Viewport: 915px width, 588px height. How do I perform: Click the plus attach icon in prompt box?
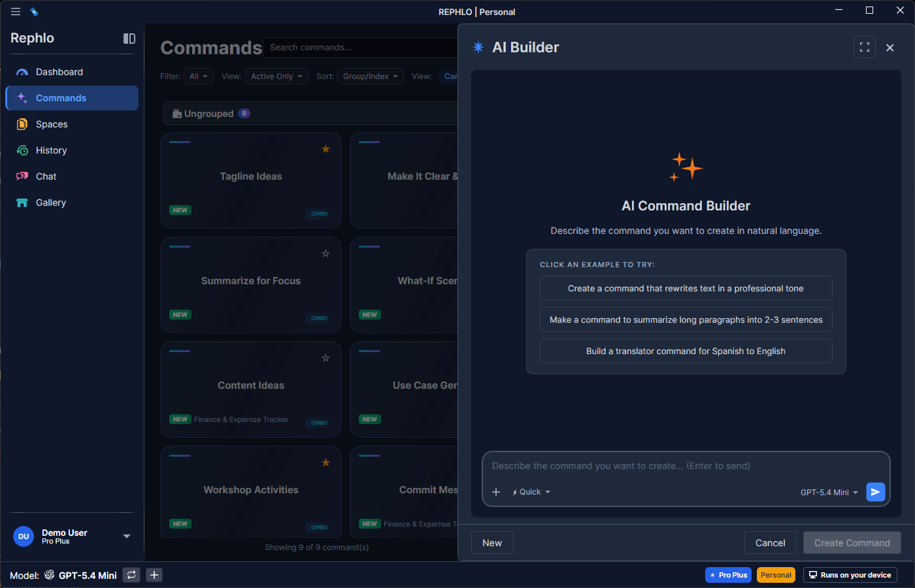(x=496, y=492)
